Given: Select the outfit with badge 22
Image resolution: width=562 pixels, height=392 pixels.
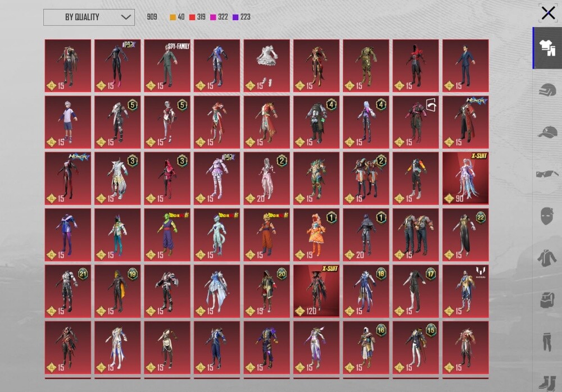Looking at the screenshot, I should coord(465,235).
